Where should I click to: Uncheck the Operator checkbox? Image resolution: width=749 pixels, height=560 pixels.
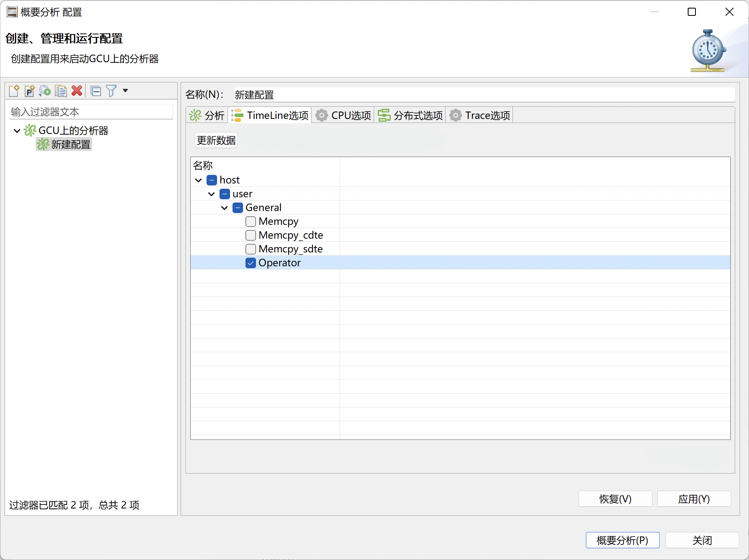(251, 263)
